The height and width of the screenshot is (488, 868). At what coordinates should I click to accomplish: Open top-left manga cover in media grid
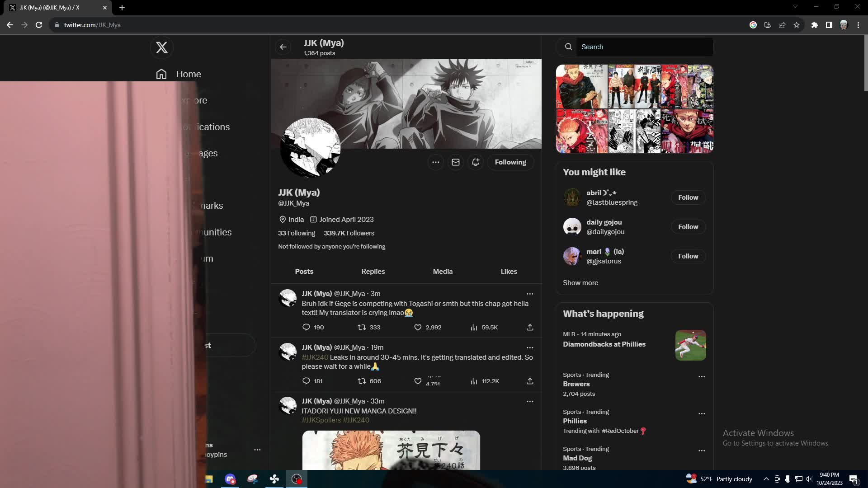(582, 86)
